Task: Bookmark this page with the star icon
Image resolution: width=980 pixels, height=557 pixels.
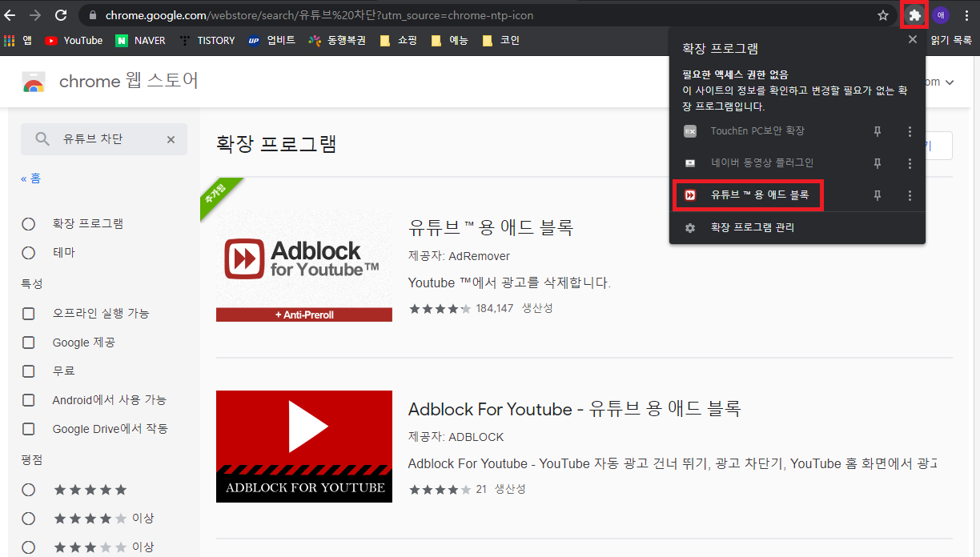Action: (x=883, y=15)
